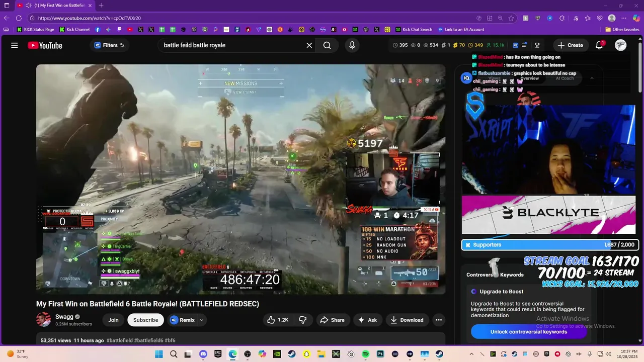Start voice search with the microphone
The image size is (644, 362).
(x=352, y=45)
